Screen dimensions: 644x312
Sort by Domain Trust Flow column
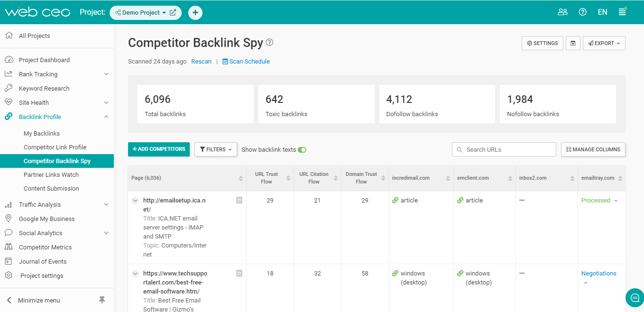pos(383,178)
